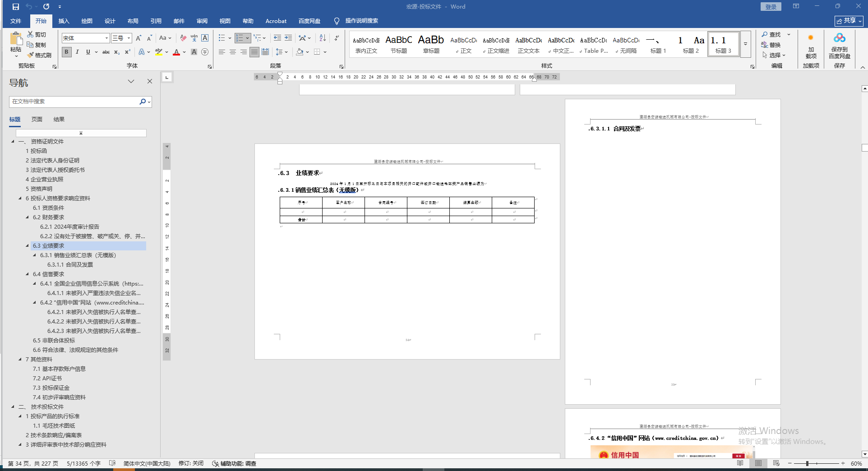
Task: Insert an enclosed character with the circled 字 icon
Action: point(205,52)
